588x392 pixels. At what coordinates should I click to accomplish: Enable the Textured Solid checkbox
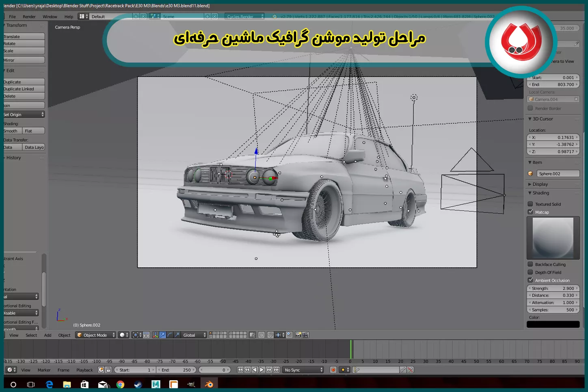click(x=530, y=204)
